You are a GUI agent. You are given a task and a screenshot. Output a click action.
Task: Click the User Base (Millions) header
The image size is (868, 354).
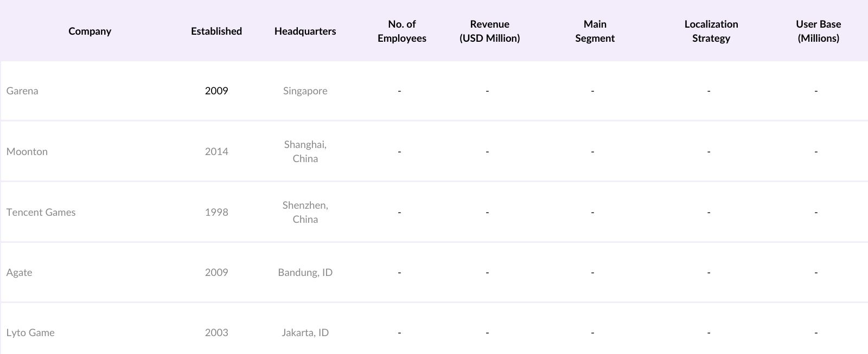tap(818, 31)
